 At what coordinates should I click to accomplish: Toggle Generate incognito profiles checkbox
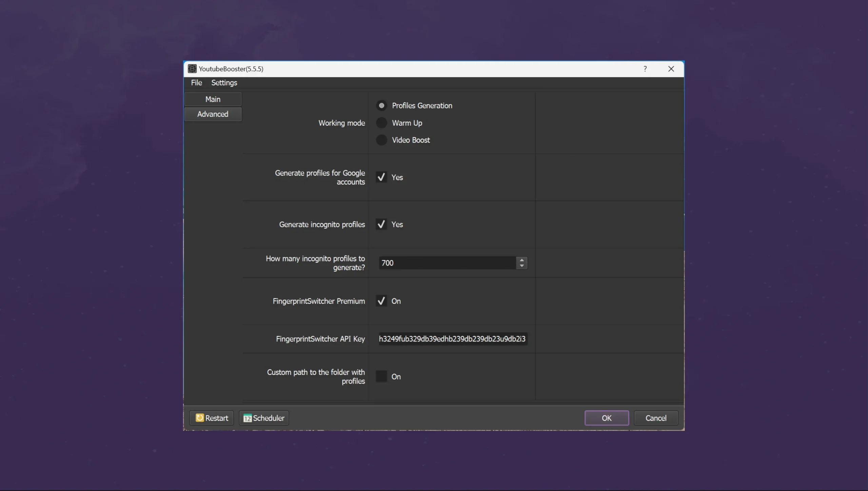(x=381, y=224)
